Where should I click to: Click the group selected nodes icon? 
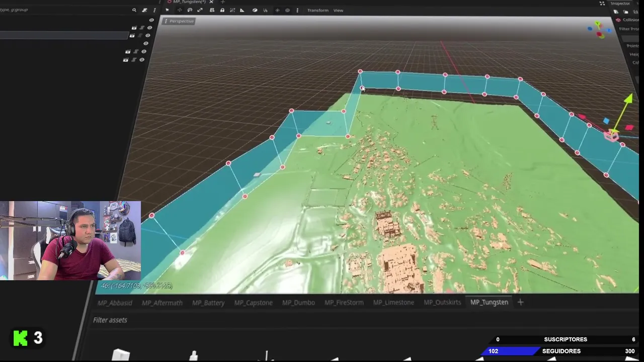click(232, 10)
